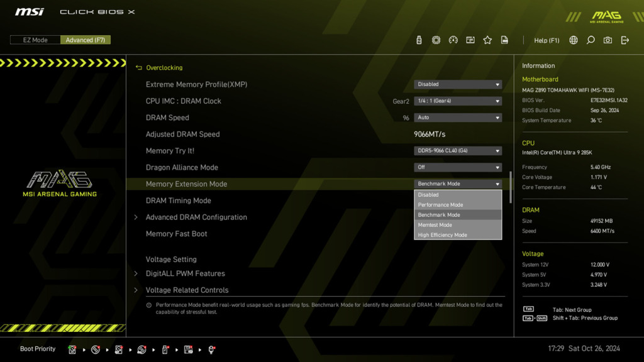This screenshot has height=362, width=644.
Task: Switch to EZ Mode tab
Action: pyautogui.click(x=35, y=39)
